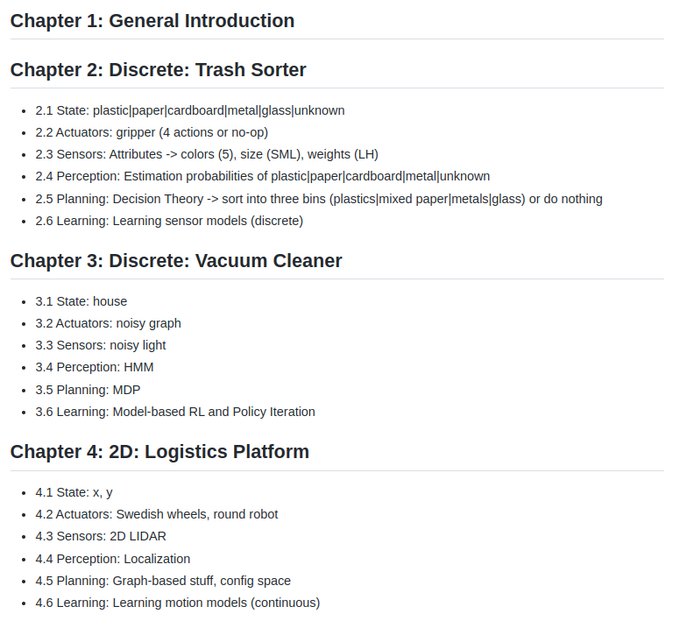Click the 3.1 State: house item
Viewport: 680px width, 628px height.
(81, 301)
